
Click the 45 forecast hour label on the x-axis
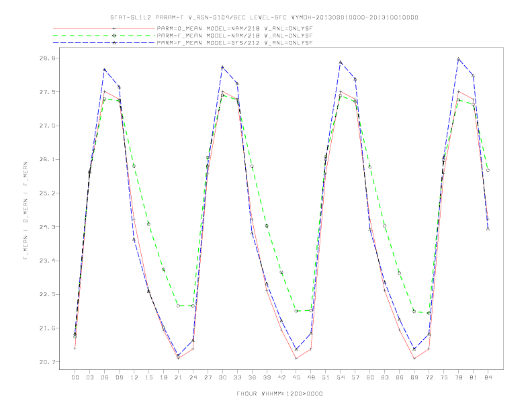coord(296,377)
